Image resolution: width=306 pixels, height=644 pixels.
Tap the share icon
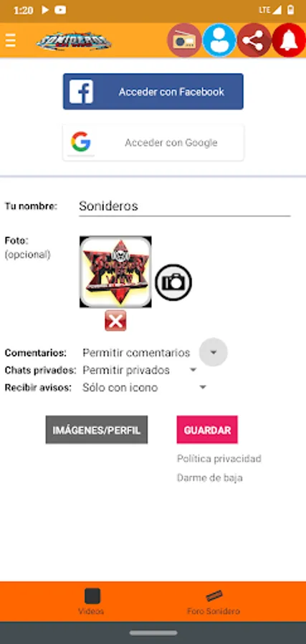(254, 40)
